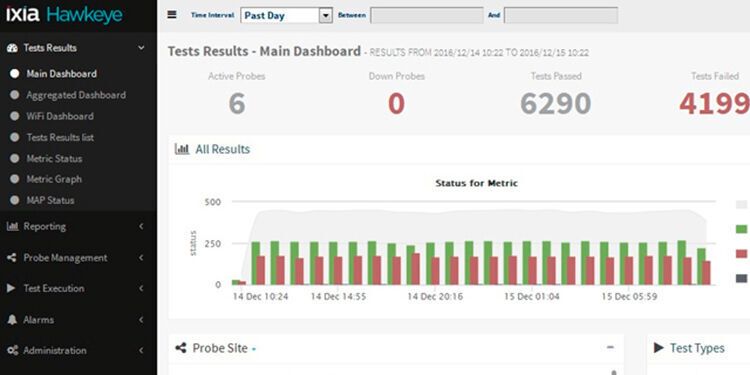Click the 14 Dec 14:55 axis label
The width and height of the screenshot is (750, 375).
[x=338, y=297]
